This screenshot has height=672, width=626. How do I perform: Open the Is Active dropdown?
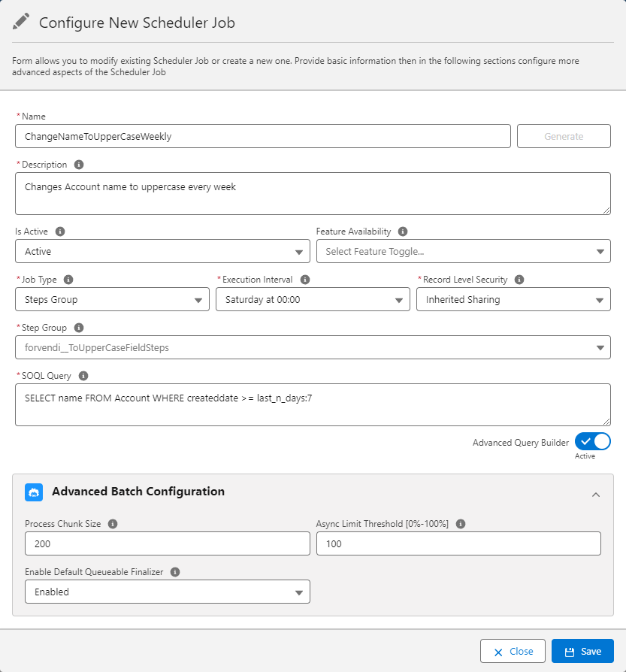162,251
